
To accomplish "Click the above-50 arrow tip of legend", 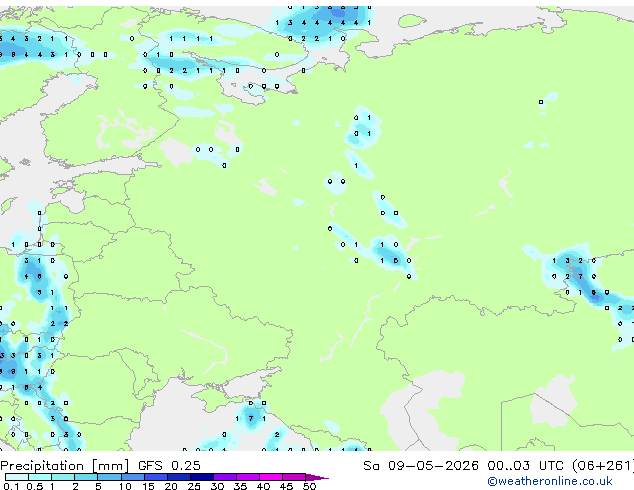I will 317,477.
